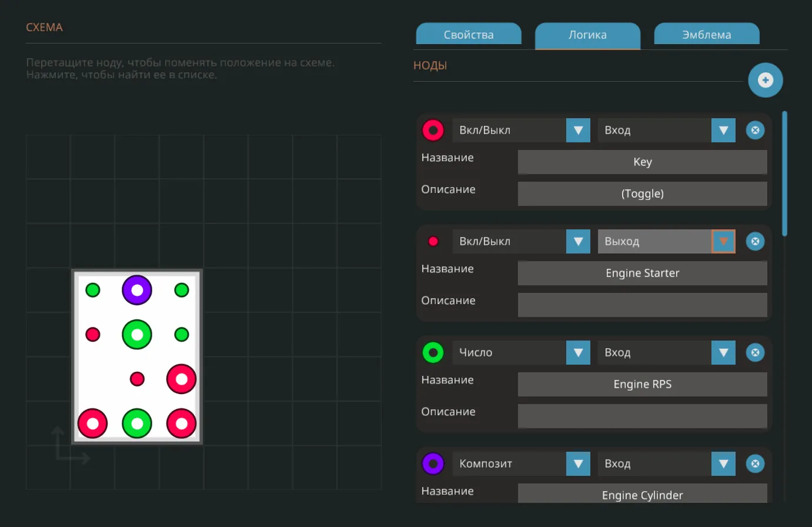Screen dimensions: 812x527
Task: Expand the Число type dropdown
Action: (578, 352)
